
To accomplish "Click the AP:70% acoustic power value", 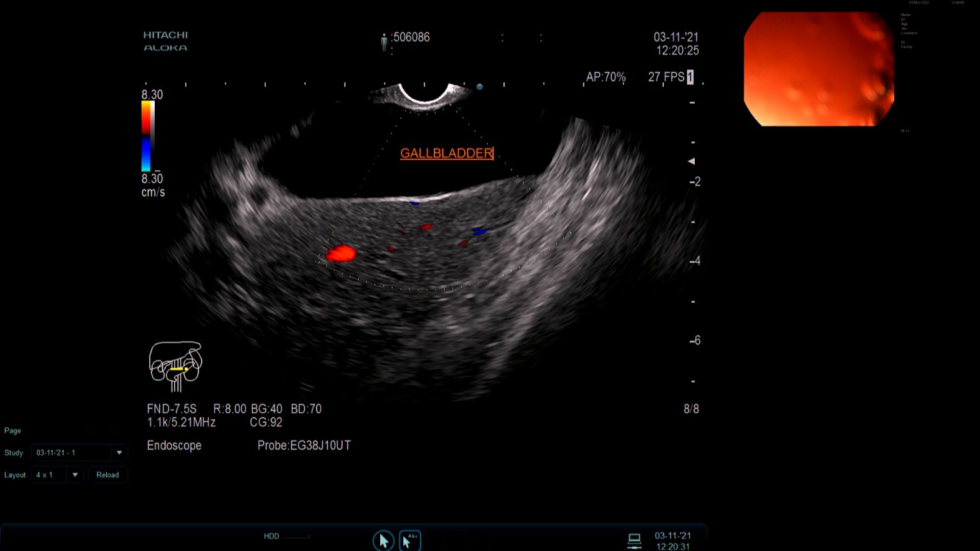I will [605, 77].
